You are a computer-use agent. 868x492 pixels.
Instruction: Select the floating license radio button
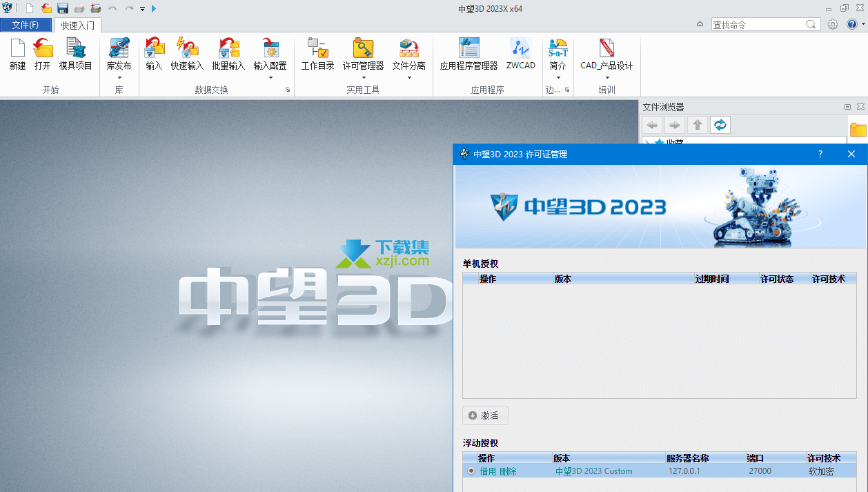[471, 471]
